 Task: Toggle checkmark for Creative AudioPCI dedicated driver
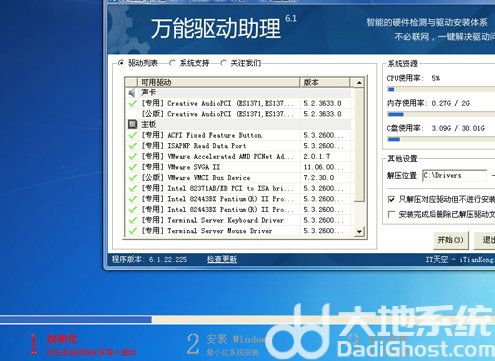(x=132, y=103)
